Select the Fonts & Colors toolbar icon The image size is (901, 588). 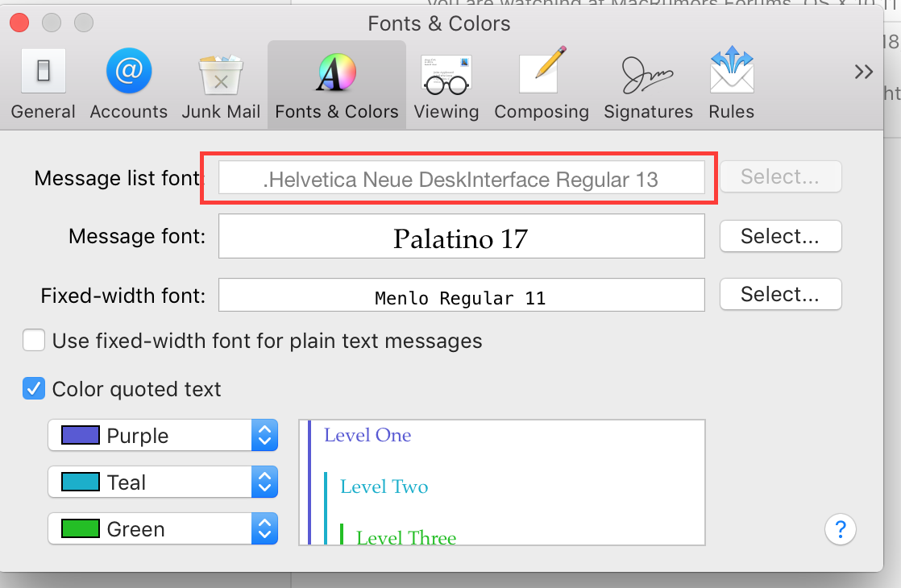337,84
